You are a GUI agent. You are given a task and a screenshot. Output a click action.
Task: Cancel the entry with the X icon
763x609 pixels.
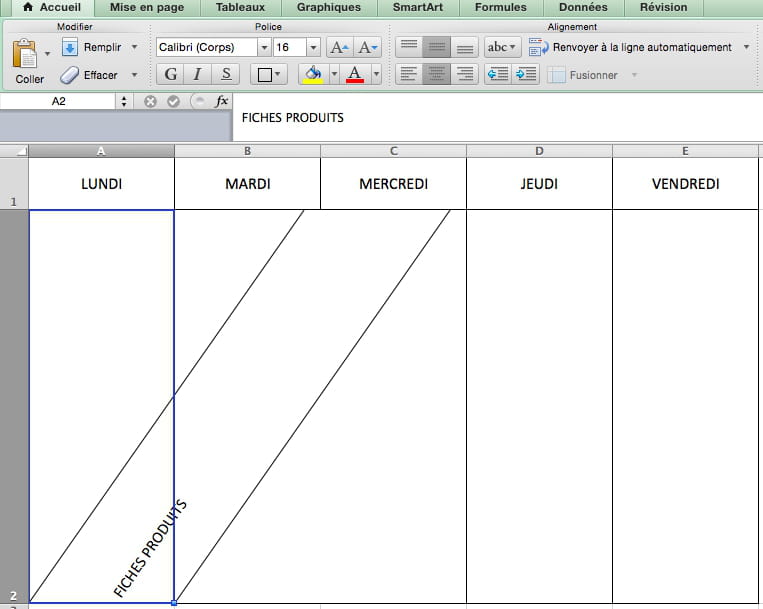(x=150, y=101)
